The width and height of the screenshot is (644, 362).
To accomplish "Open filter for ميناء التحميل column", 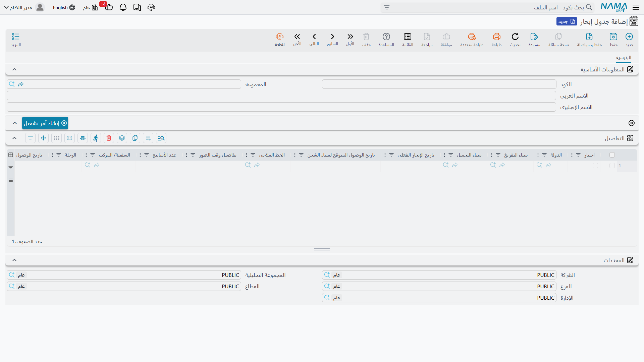I will click(x=451, y=155).
